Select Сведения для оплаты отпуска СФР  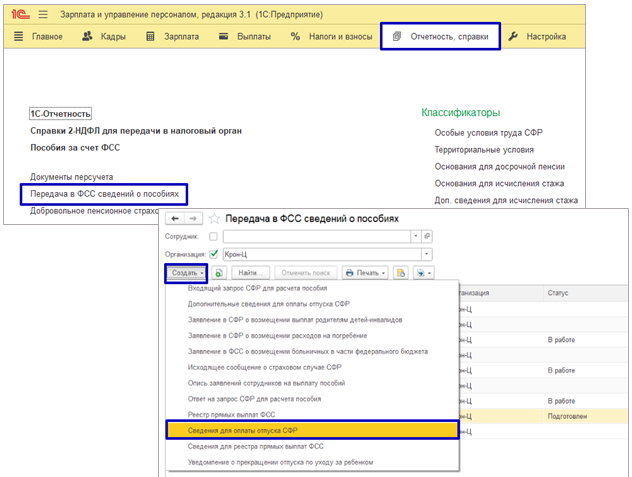pyautogui.click(x=310, y=430)
